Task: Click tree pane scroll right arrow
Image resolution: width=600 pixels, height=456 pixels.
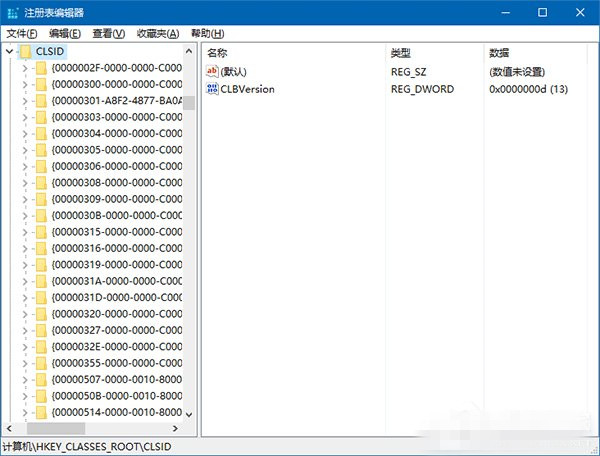Action: coord(175,428)
